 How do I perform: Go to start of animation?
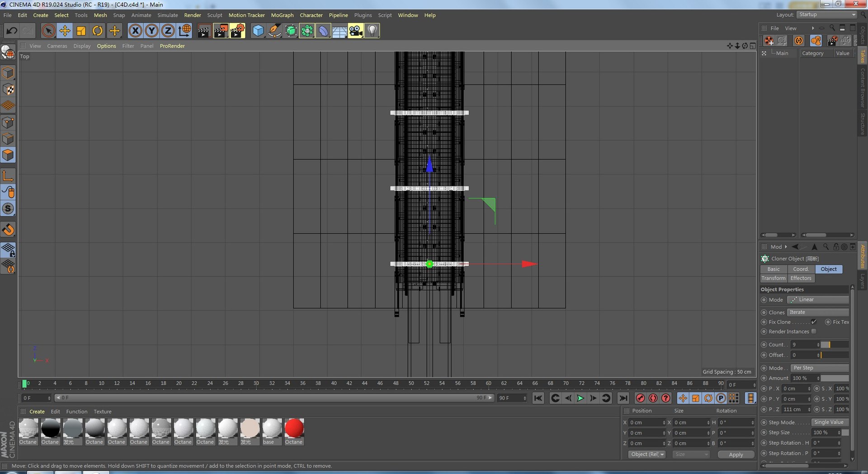tap(538, 398)
